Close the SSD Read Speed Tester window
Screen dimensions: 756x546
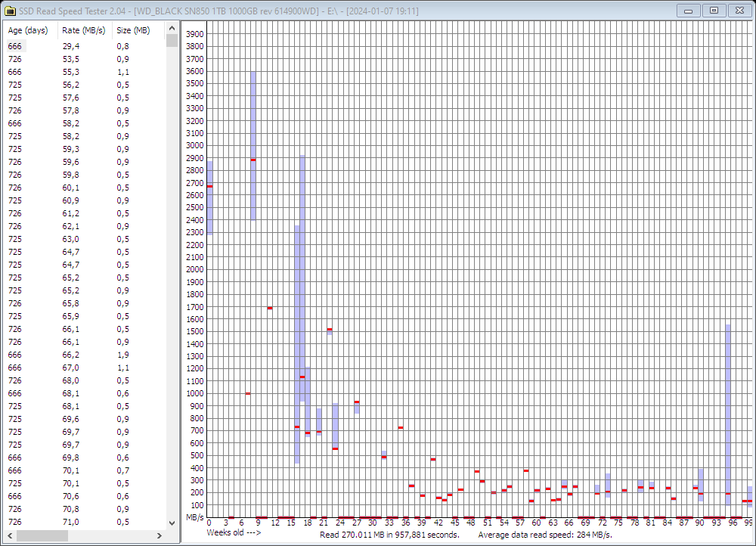click(x=739, y=10)
